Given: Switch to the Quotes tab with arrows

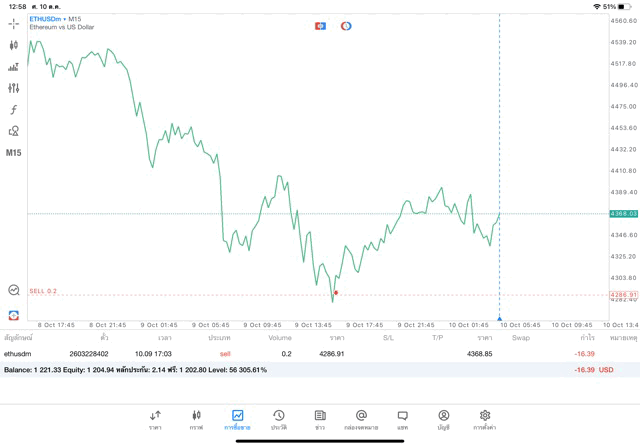Looking at the screenshot, I should 155,419.
